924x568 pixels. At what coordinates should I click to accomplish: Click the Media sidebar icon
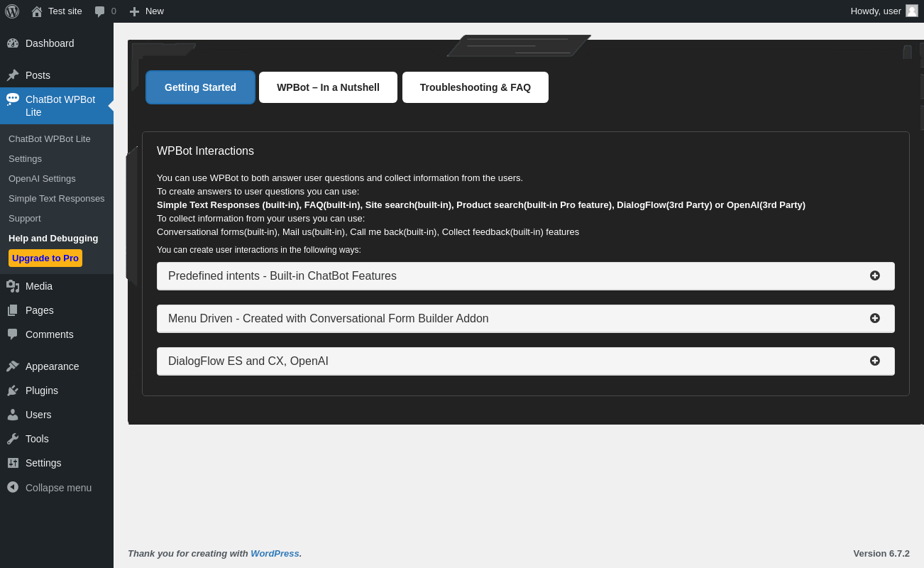tap(13, 286)
